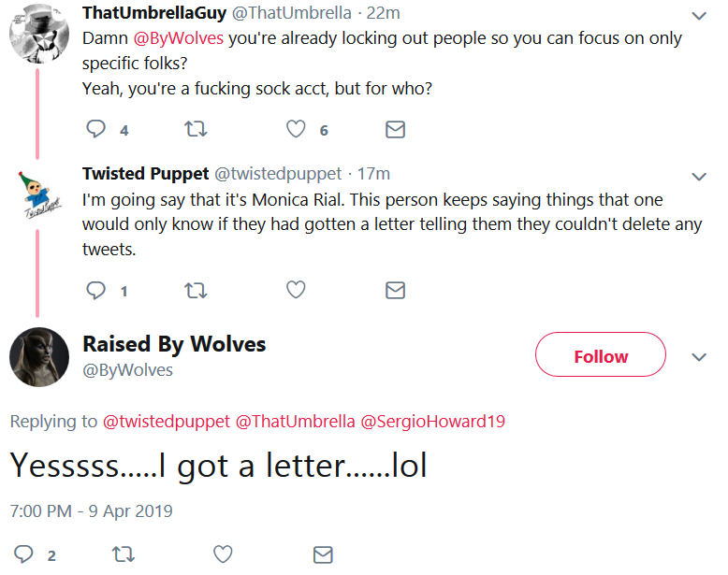This screenshot has width=728, height=575.
Task: View Raised By Wolves profile picture
Action: (x=39, y=357)
